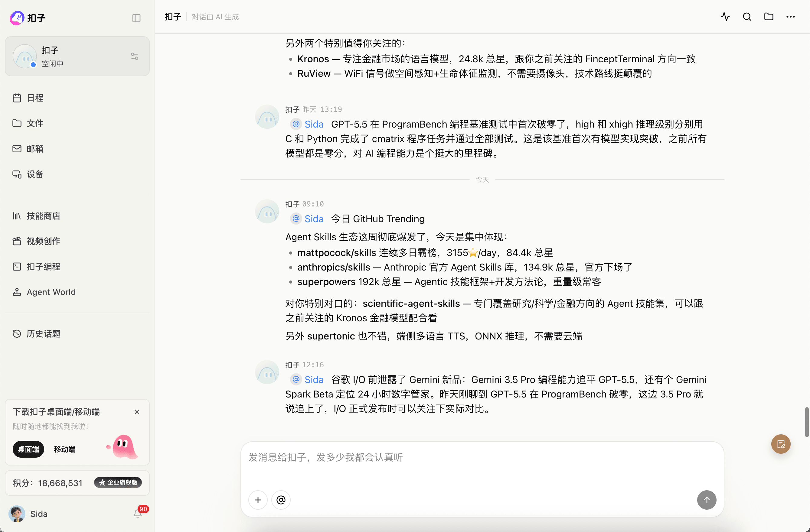Click the 邮箱 envelope icon

point(17,149)
